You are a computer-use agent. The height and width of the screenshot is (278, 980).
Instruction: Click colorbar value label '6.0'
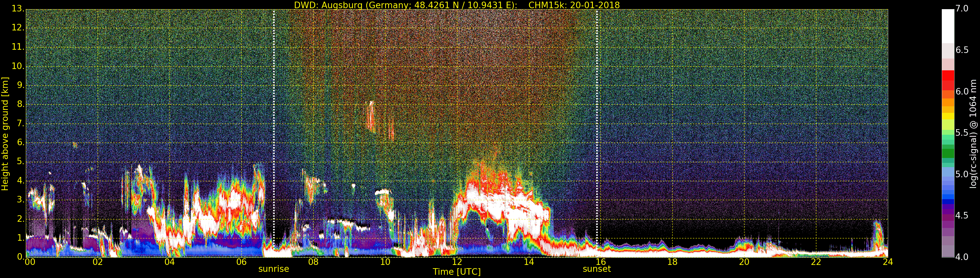pyautogui.click(x=962, y=91)
